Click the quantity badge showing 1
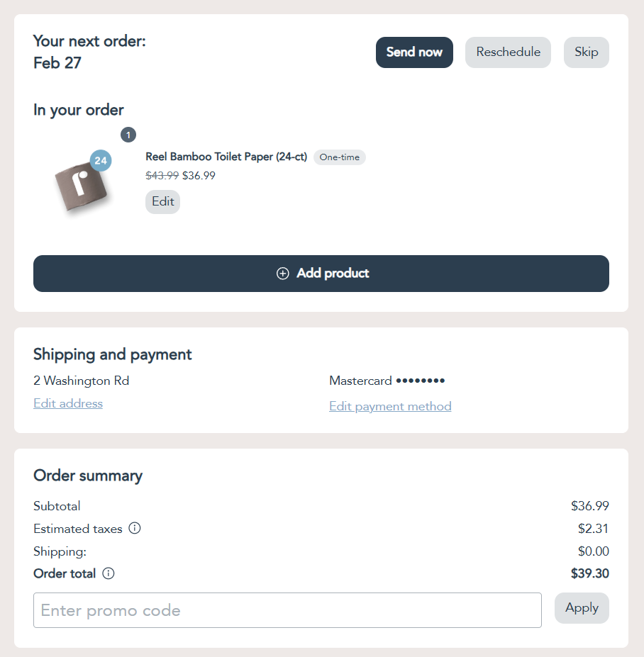This screenshot has height=657, width=644. [x=128, y=135]
